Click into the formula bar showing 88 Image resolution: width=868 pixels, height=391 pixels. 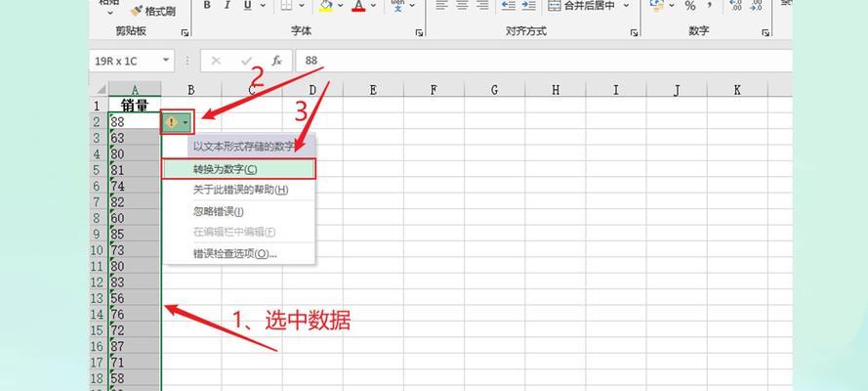coord(544,61)
